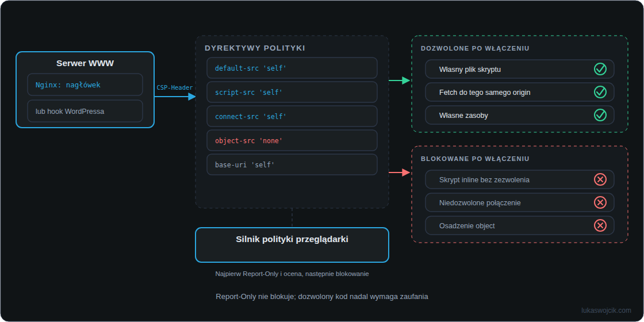Click the green checkmark beside Własny plik skryptu

[x=600, y=69]
